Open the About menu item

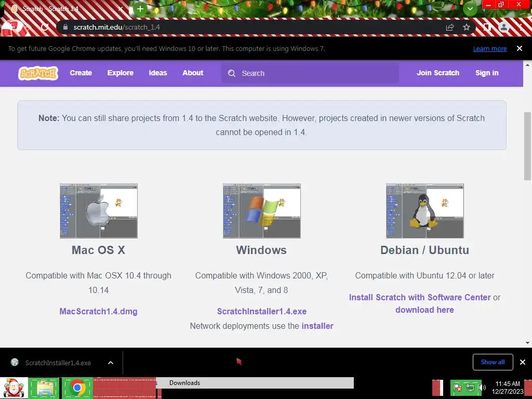(x=193, y=73)
